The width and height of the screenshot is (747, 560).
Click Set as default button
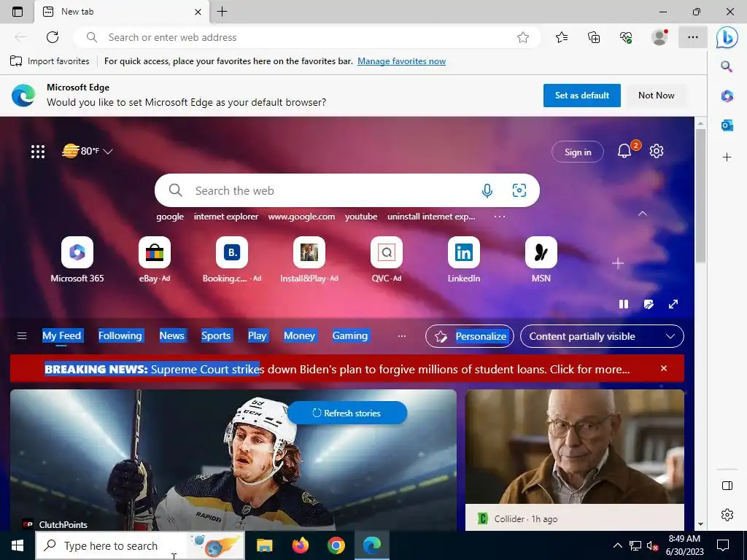pyautogui.click(x=581, y=96)
